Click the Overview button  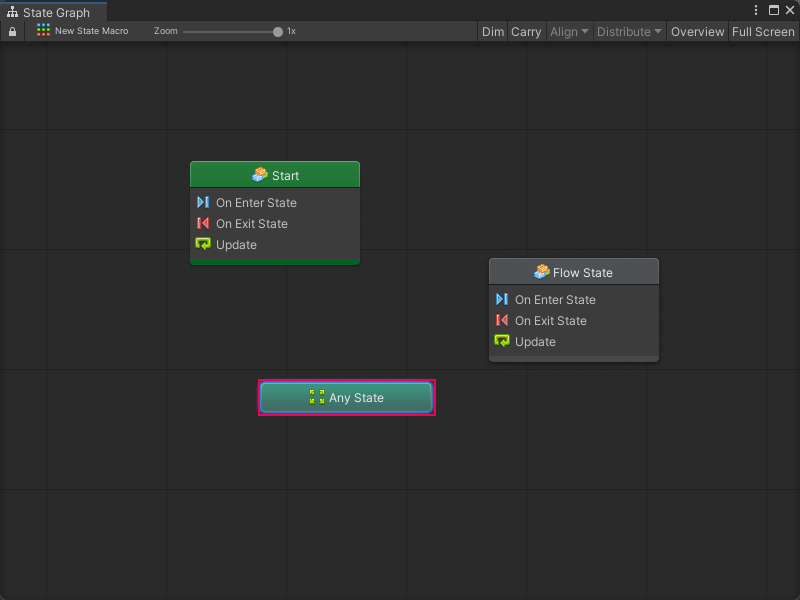[x=697, y=31]
